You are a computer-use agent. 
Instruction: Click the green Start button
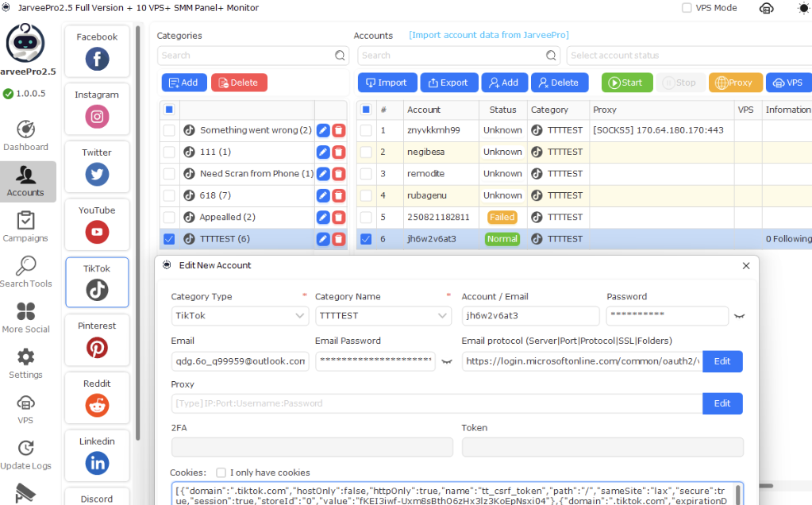[626, 83]
